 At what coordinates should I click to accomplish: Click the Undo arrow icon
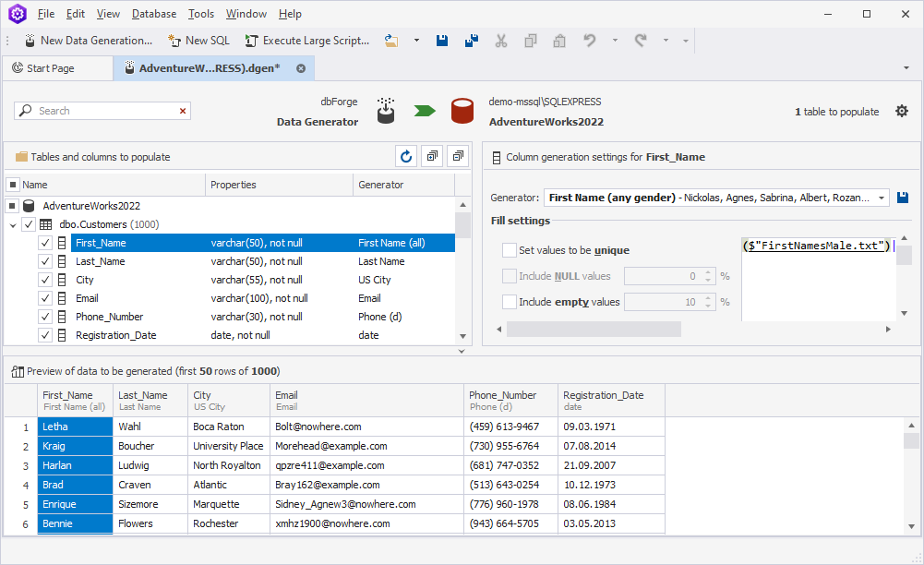click(x=589, y=41)
